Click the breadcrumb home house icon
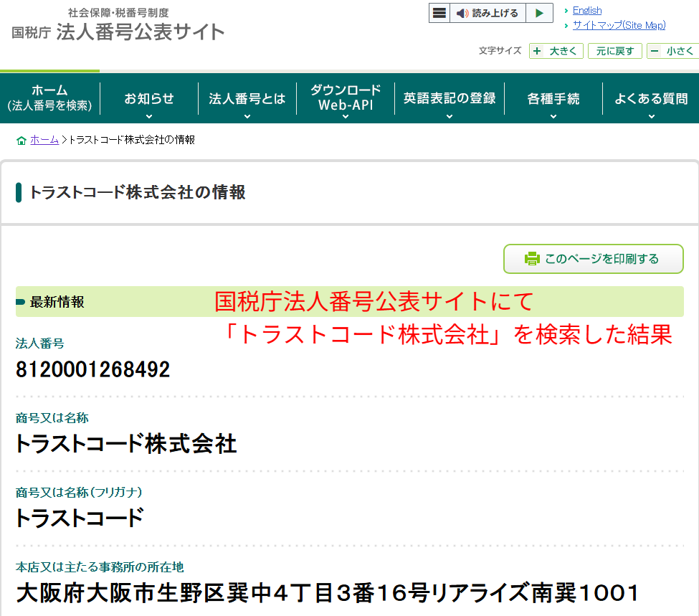The height and width of the screenshot is (616, 699). [21, 141]
